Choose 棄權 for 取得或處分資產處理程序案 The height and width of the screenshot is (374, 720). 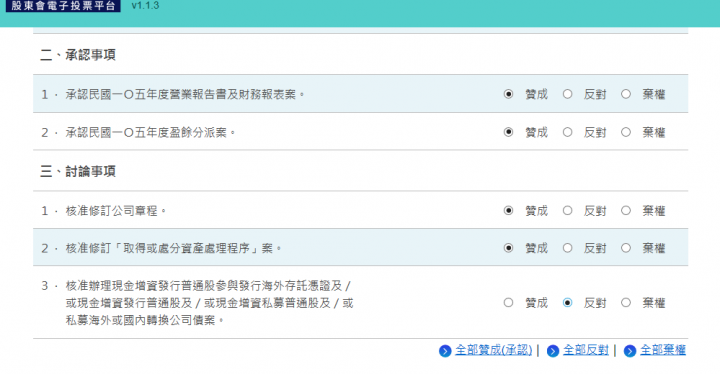click(626, 248)
